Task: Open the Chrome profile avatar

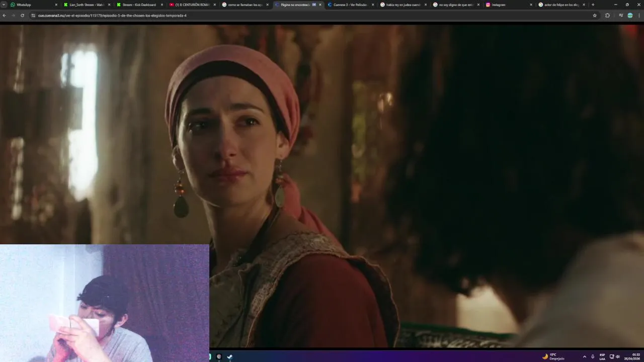Action: pos(630,16)
